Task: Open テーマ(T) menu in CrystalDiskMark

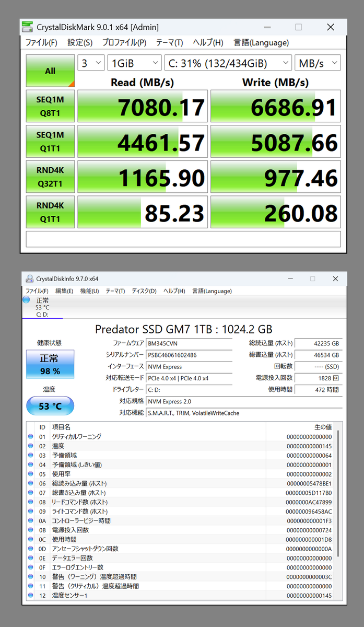Action: [x=169, y=43]
